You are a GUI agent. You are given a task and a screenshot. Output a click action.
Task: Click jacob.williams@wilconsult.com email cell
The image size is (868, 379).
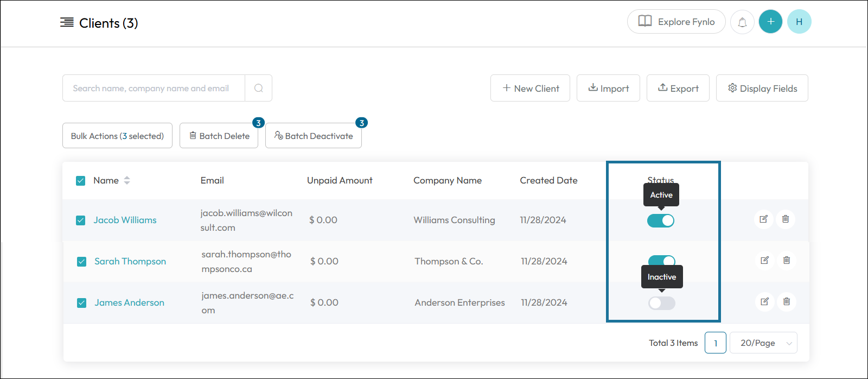click(246, 220)
